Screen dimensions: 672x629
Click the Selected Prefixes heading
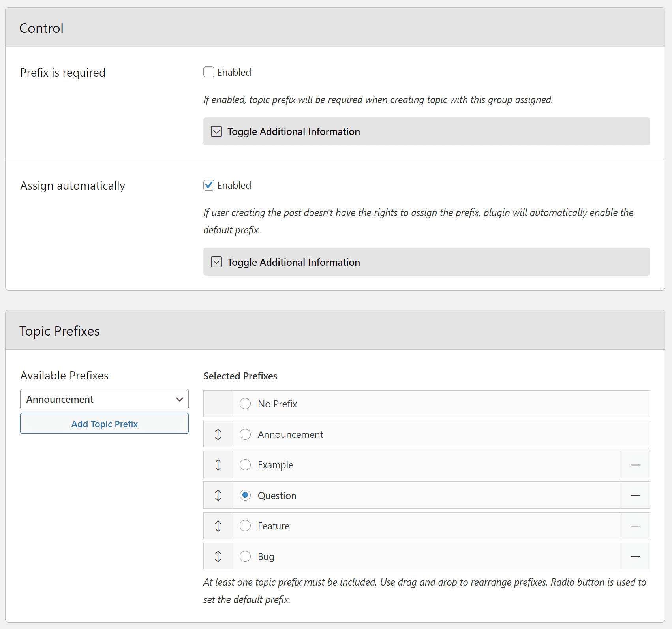click(240, 376)
